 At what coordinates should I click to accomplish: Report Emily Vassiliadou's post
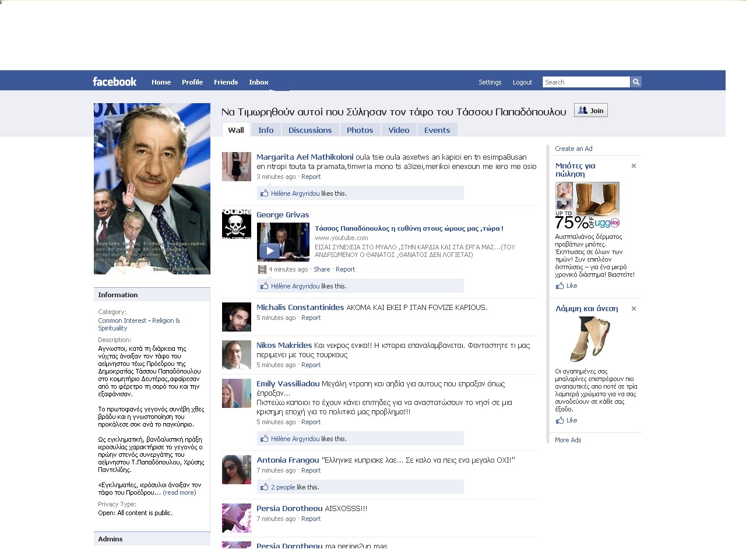311,422
